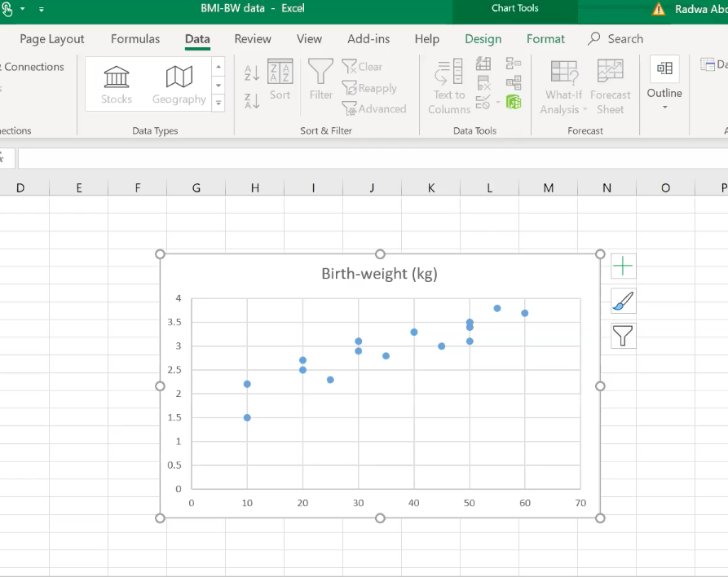Screen dimensions: 728x577
Task: Click Text to Columns
Action: [x=449, y=87]
